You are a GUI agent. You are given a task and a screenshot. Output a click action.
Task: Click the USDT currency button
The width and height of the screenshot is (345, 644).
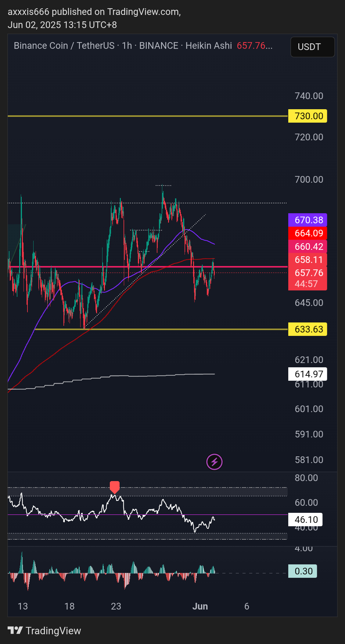tap(312, 47)
